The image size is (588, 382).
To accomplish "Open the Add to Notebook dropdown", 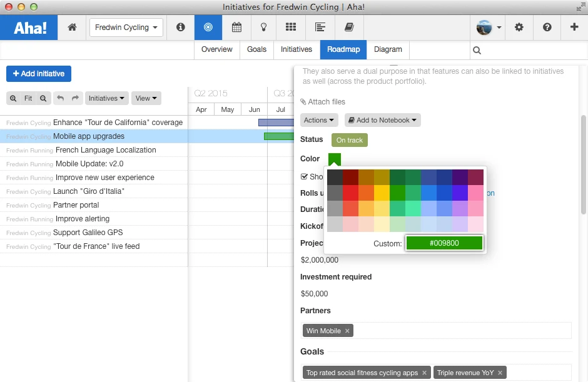I will pyautogui.click(x=382, y=120).
